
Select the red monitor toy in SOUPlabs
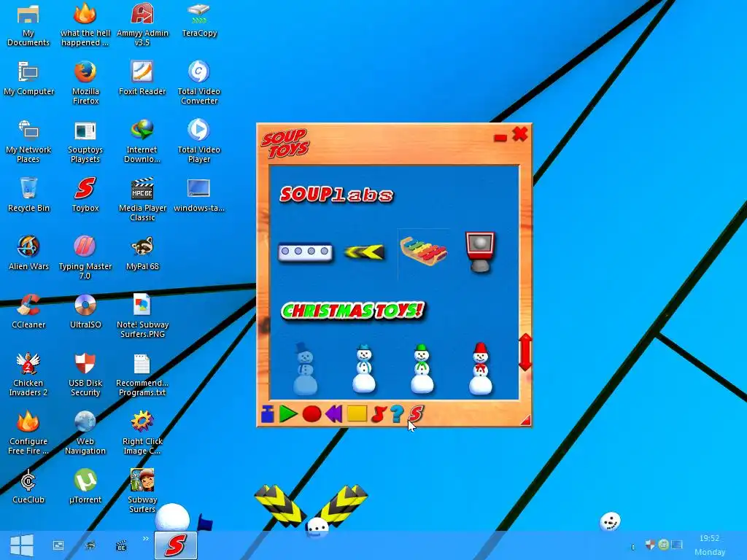pyautogui.click(x=480, y=252)
